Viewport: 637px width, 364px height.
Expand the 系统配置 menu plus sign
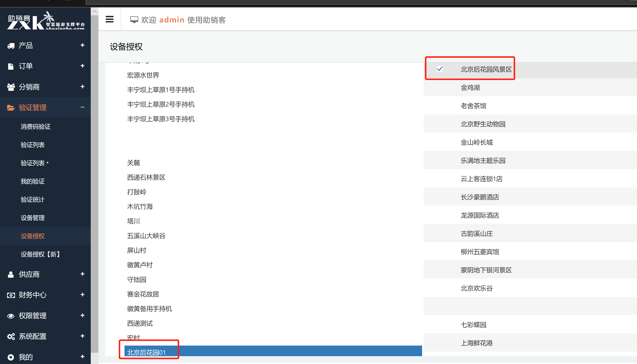[82, 336]
